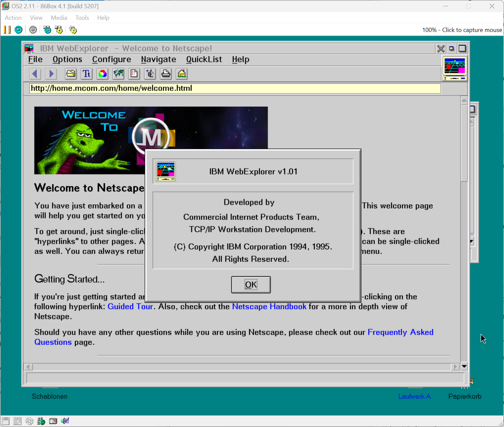Open 86Box machine settings gear icon
Image resolution: width=504 pixels, height=427 pixels.
73,30
